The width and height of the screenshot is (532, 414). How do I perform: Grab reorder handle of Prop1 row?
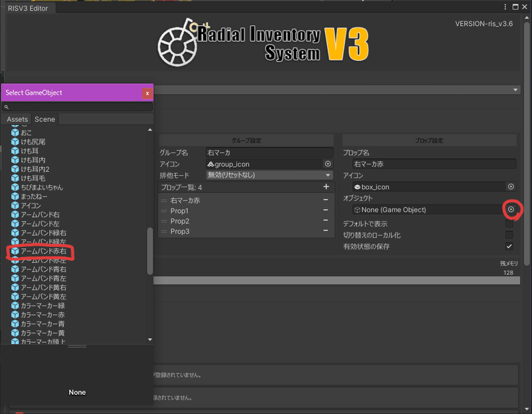tap(164, 211)
